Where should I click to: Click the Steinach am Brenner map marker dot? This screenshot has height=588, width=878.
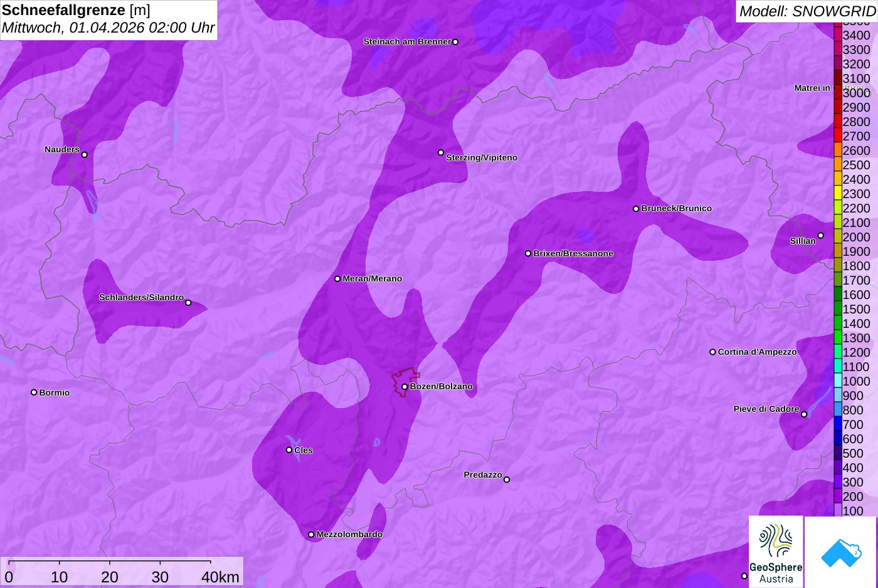pos(455,42)
